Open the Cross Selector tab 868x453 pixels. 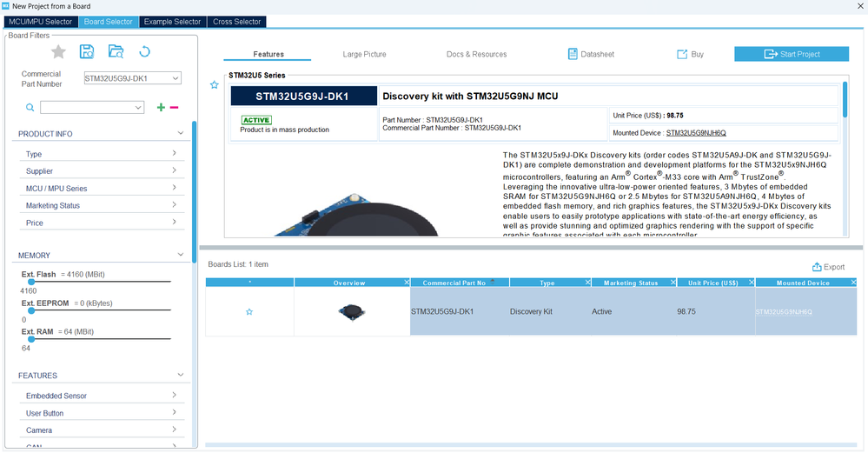click(x=236, y=22)
